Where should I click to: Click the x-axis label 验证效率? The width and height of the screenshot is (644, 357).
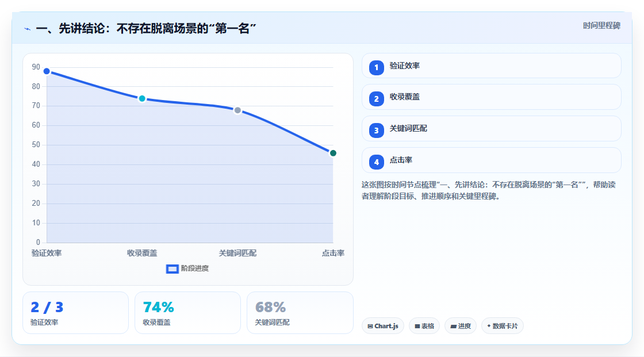coord(47,254)
